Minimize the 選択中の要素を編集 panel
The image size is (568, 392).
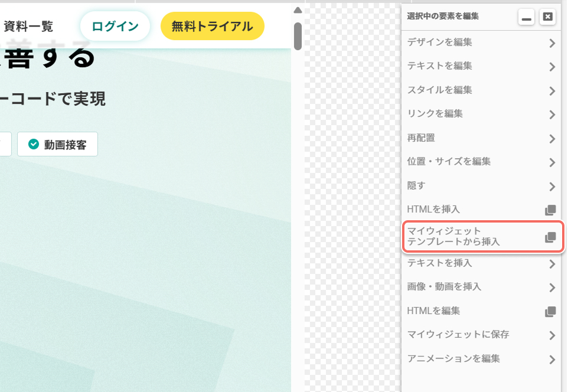[526, 17]
